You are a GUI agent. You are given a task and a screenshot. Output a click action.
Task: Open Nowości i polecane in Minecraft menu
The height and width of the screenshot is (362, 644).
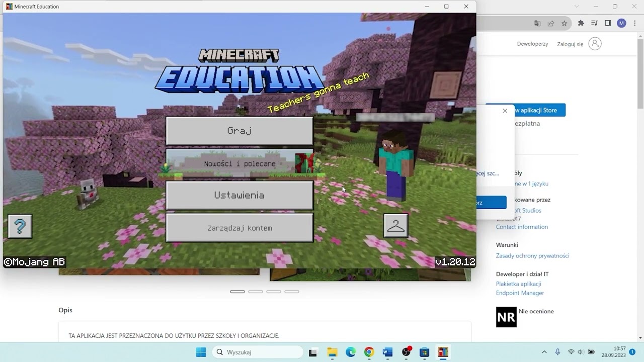239,163
